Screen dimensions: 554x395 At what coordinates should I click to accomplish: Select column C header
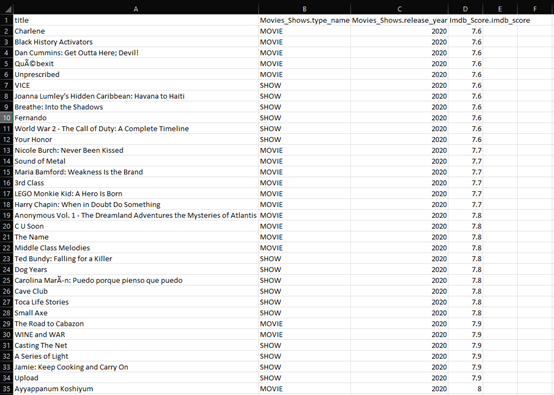(x=399, y=9)
